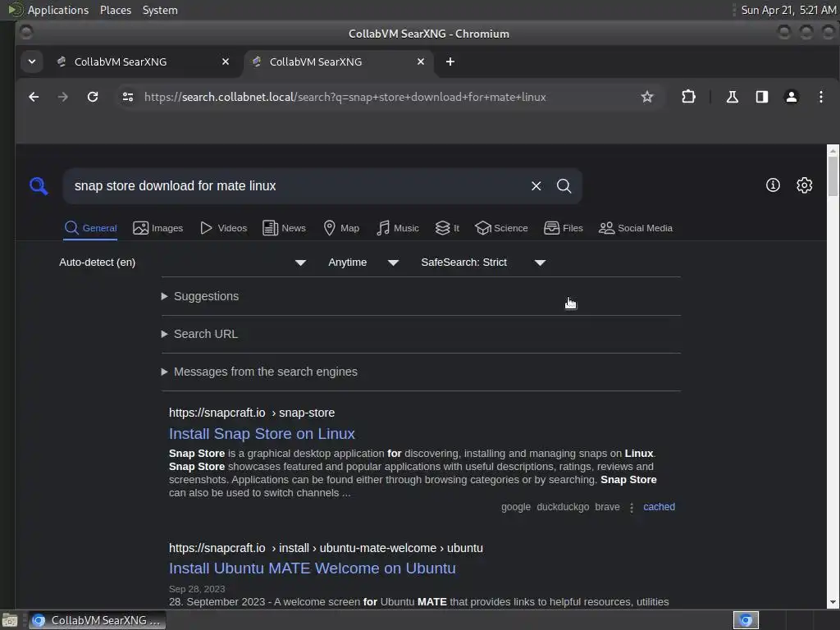Click the scrollbar down arrow
Image resolution: width=840 pixels, height=630 pixels.
[833, 602]
